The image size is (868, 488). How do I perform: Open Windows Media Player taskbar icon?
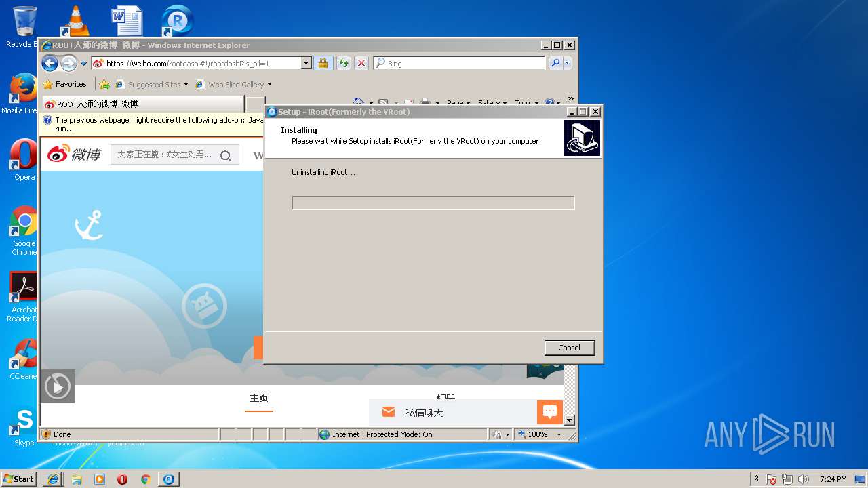click(100, 479)
